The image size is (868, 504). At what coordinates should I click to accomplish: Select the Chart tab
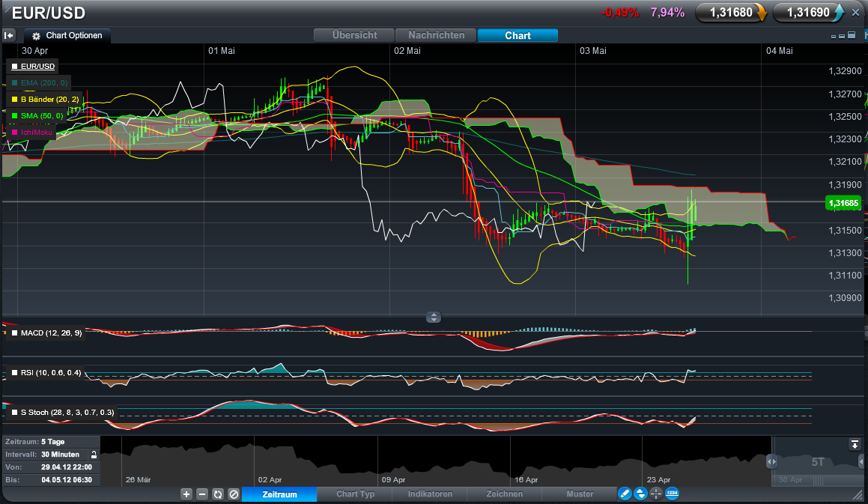(518, 35)
